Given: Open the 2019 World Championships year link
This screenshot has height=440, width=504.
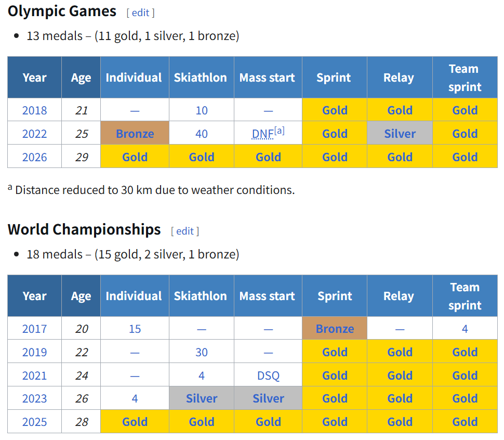Looking at the screenshot, I should pyautogui.click(x=34, y=352).
